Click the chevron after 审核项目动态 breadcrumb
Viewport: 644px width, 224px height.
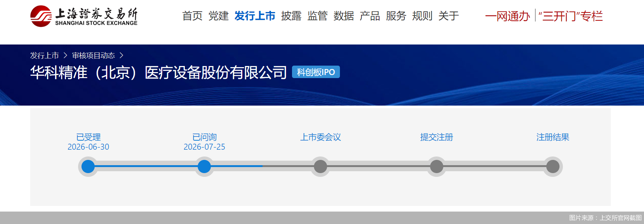(121, 55)
